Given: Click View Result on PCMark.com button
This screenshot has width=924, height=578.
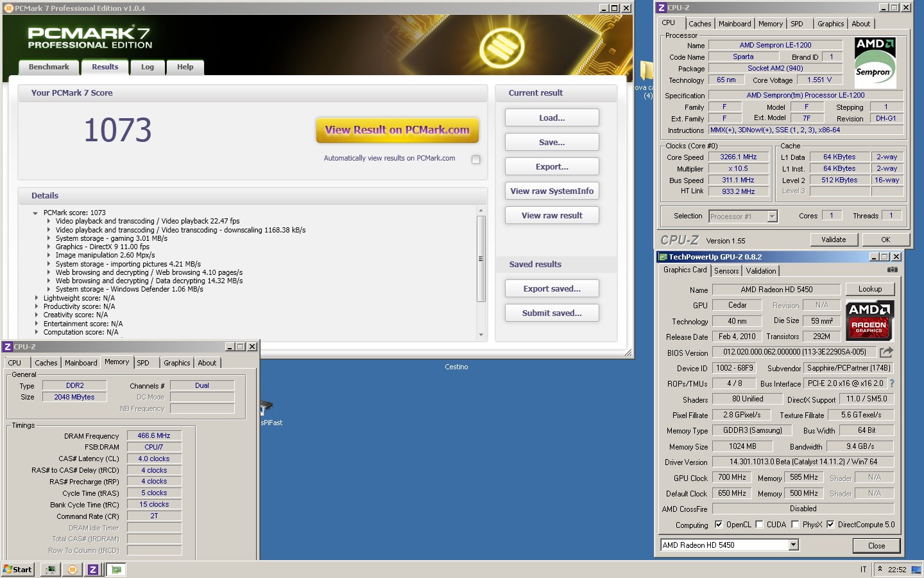Looking at the screenshot, I should click(x=397, y=130).
